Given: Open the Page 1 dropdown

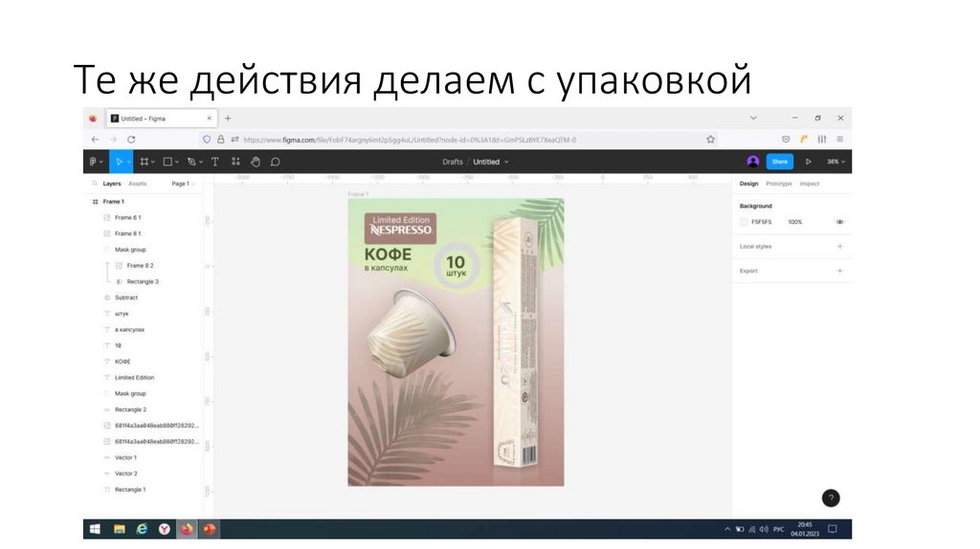Looking at the screenshot, I should click(183, 184).
